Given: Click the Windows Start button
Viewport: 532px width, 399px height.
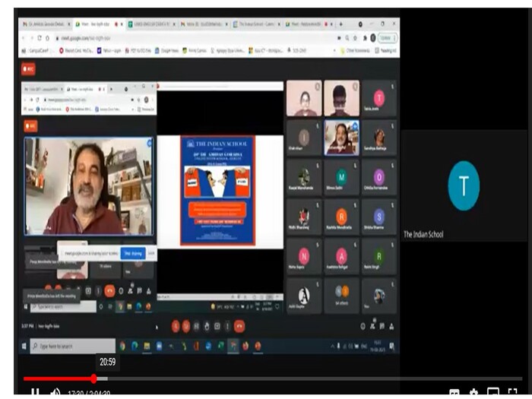Looking at the screenshot, I should tap(24, 346).
